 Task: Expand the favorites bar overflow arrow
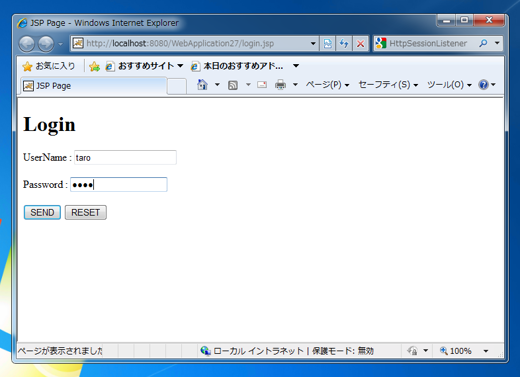296,66
